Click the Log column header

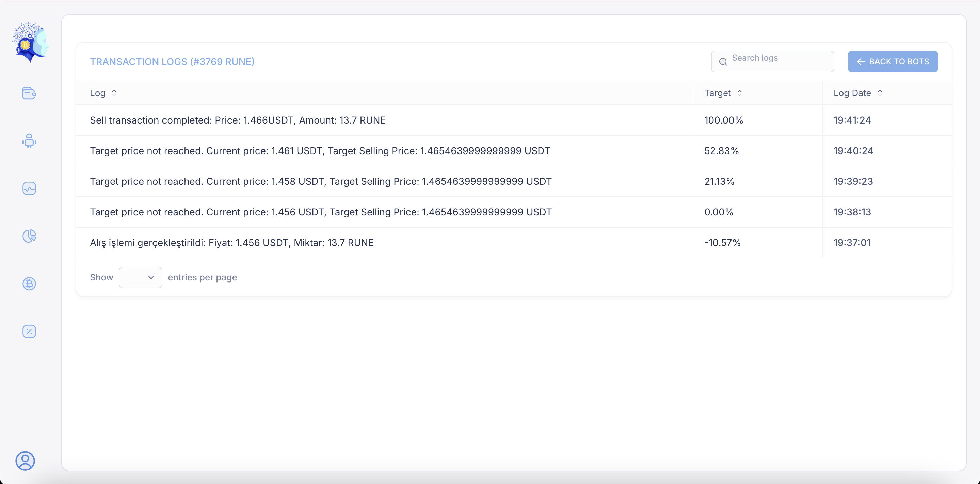384,93
